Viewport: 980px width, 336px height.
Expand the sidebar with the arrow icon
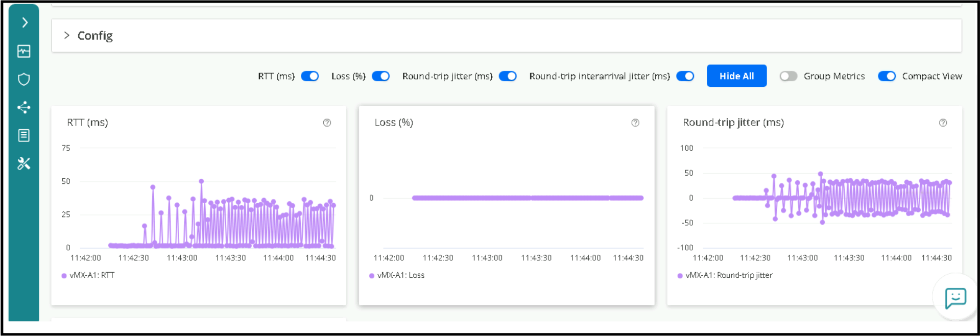pyautogui.click(x=25, y=22)
